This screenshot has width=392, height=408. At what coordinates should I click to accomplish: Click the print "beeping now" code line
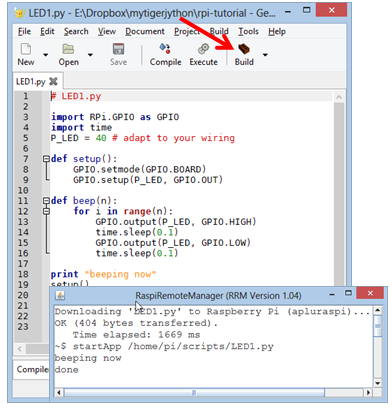(103, 274)
